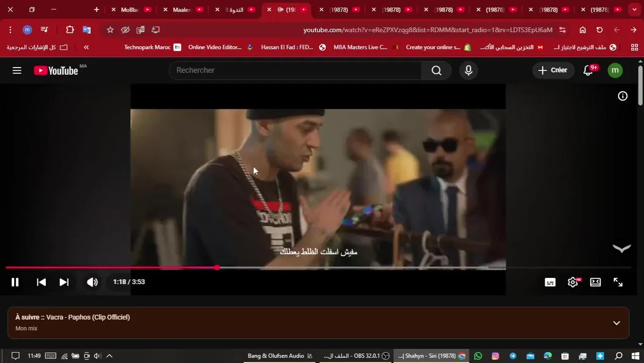Open Create your online s... bookmark
The height and width of the screenshot is (363, 644).
point(438,47)
